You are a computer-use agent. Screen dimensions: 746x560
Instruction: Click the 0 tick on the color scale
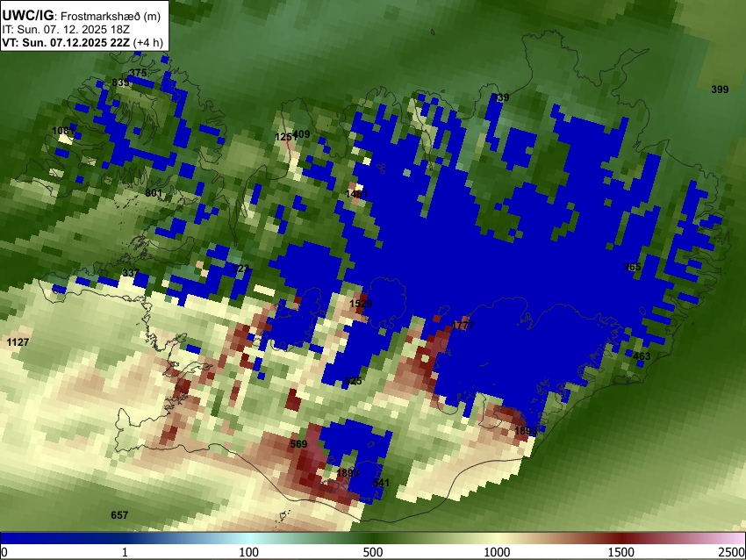coord(4,552)
